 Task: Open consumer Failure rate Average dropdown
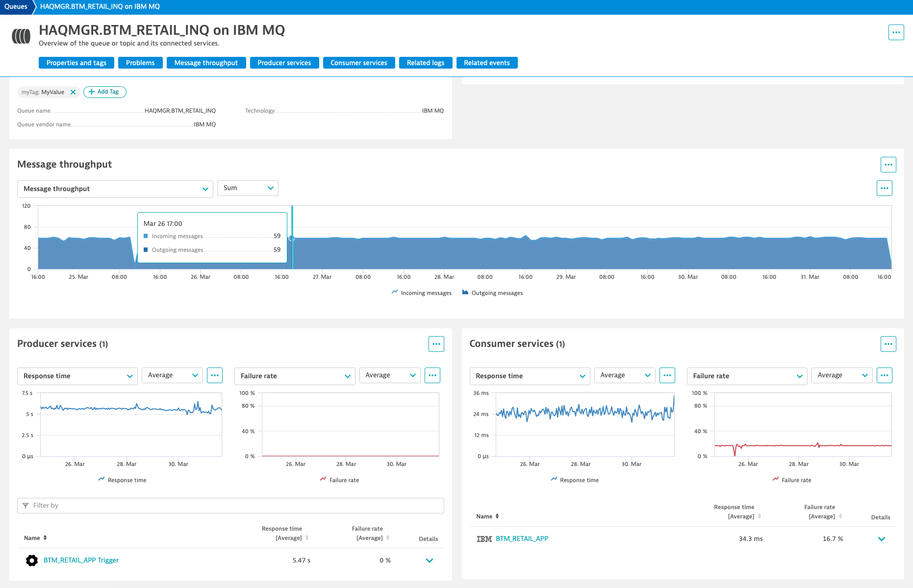click(x=842, y=375)
